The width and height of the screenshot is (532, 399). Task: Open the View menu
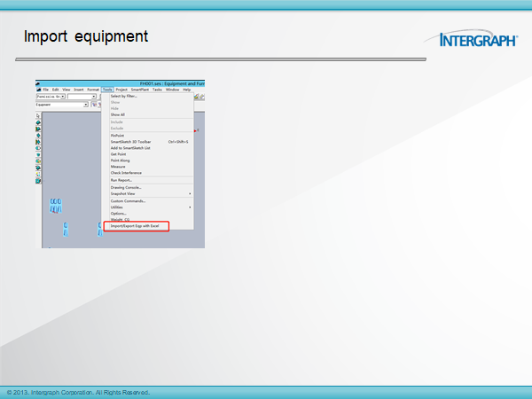(x=66, y=90)
